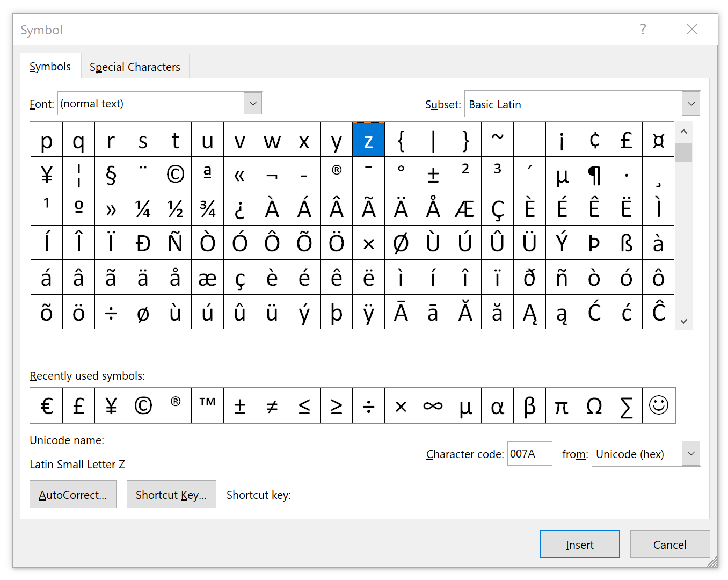This screenshot has height=580, width=728.
Task: Click the inverted question mark character
Action: pos(239,208)
